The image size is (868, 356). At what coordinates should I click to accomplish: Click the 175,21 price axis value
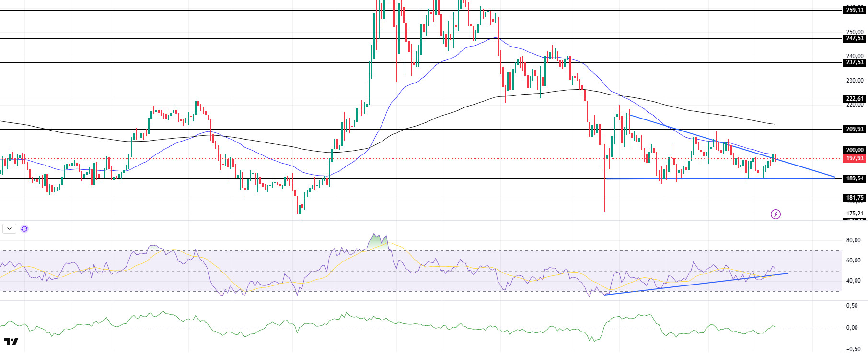pos(855,214)
